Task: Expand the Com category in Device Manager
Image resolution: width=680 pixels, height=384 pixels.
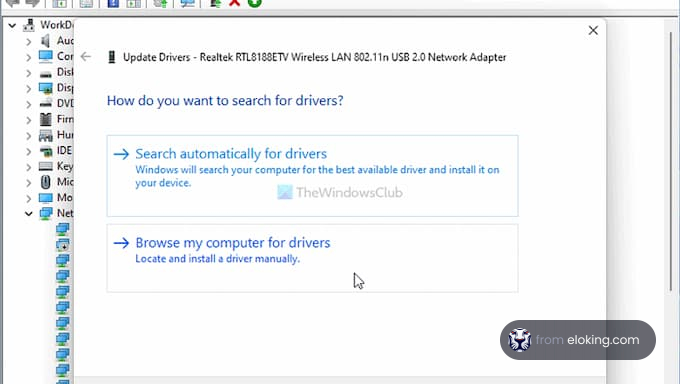Action: click(29, 57)
